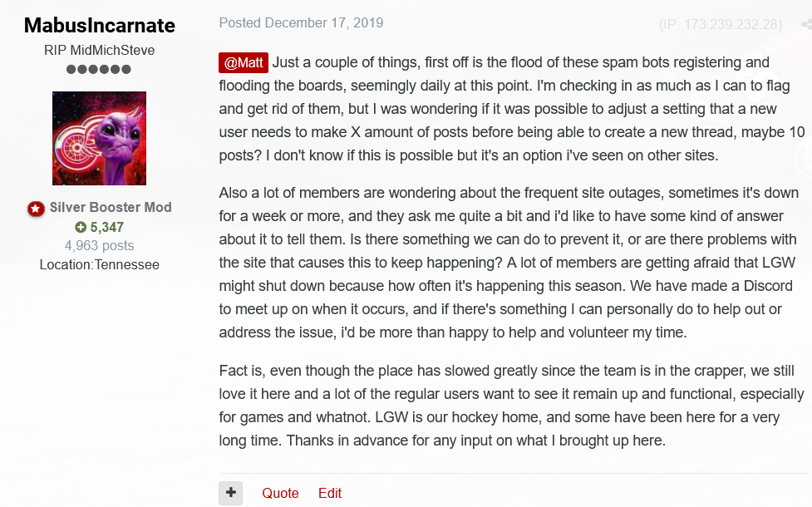Click the paragraph starting with 'Fact is'
The image size is (812, 507).
point(507,405)
